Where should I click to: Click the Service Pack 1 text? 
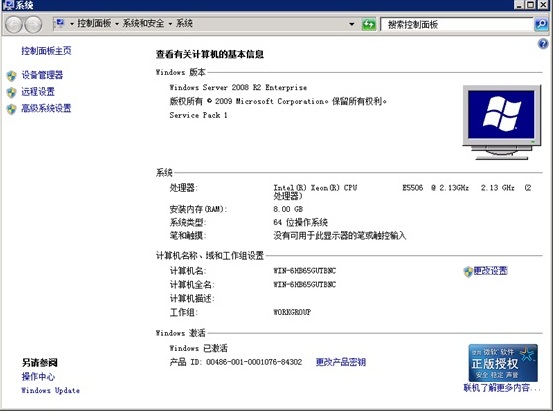[x=198, y=115]
